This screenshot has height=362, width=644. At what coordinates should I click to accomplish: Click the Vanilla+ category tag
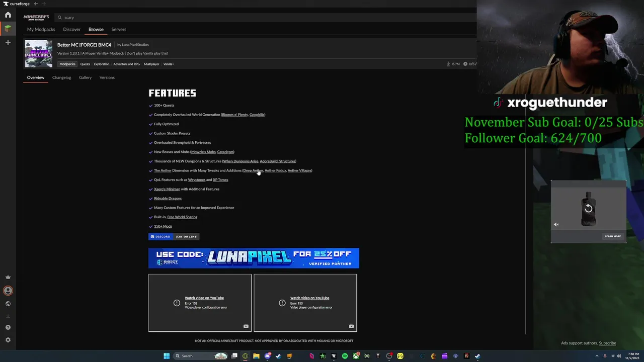(x=169, y=64)
